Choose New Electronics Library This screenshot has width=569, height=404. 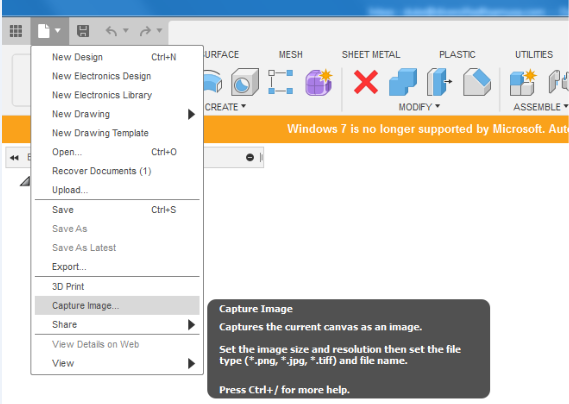(x=117, y=95)
